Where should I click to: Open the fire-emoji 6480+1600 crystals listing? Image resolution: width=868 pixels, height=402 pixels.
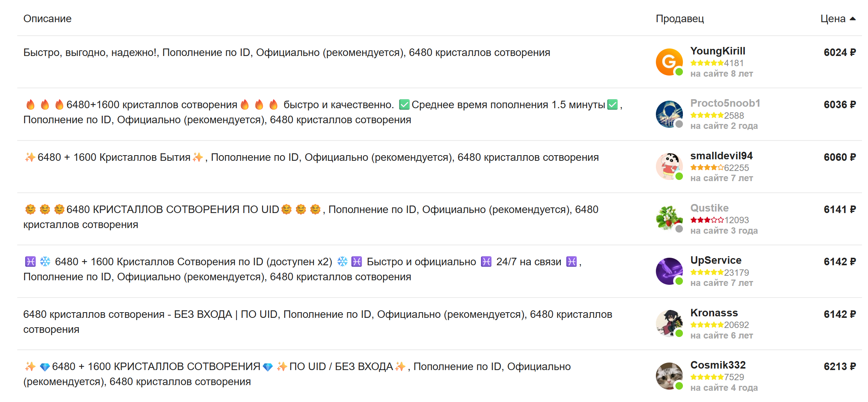[x=323, y=112]
